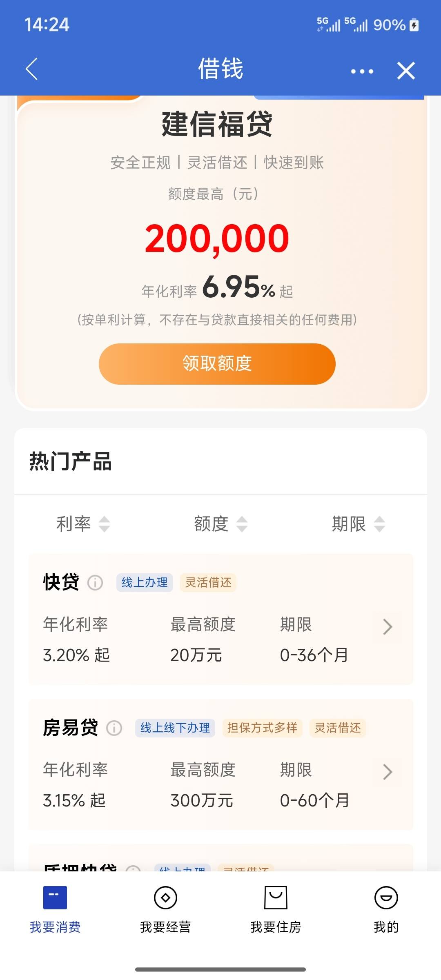Select the 我要经营 diamond icon
441x980 pixels.
click(x=165, y=898)
